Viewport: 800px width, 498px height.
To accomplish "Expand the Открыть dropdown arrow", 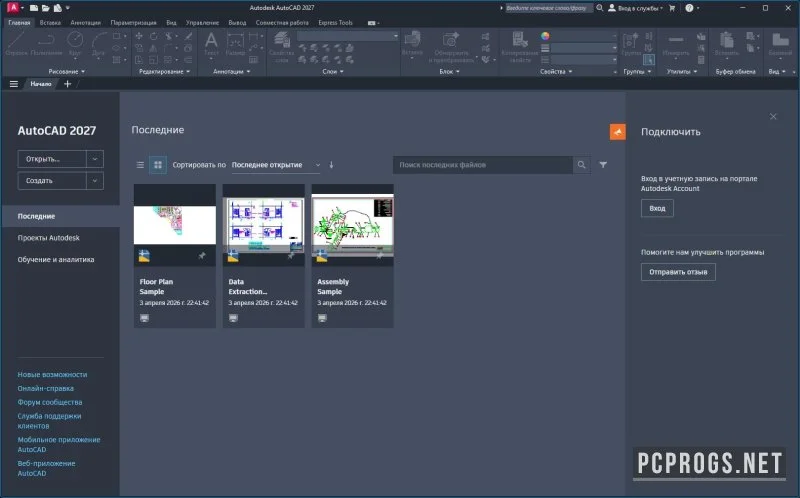I will pos(95,159).
